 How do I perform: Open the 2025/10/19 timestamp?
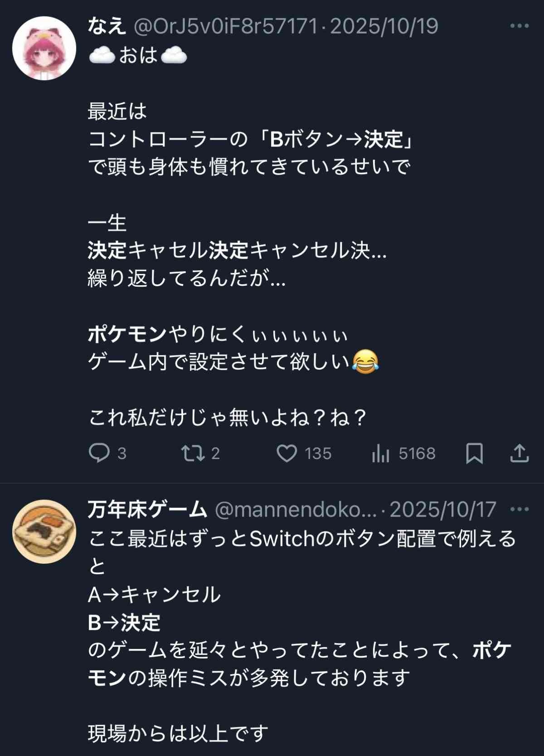point(384,26)
